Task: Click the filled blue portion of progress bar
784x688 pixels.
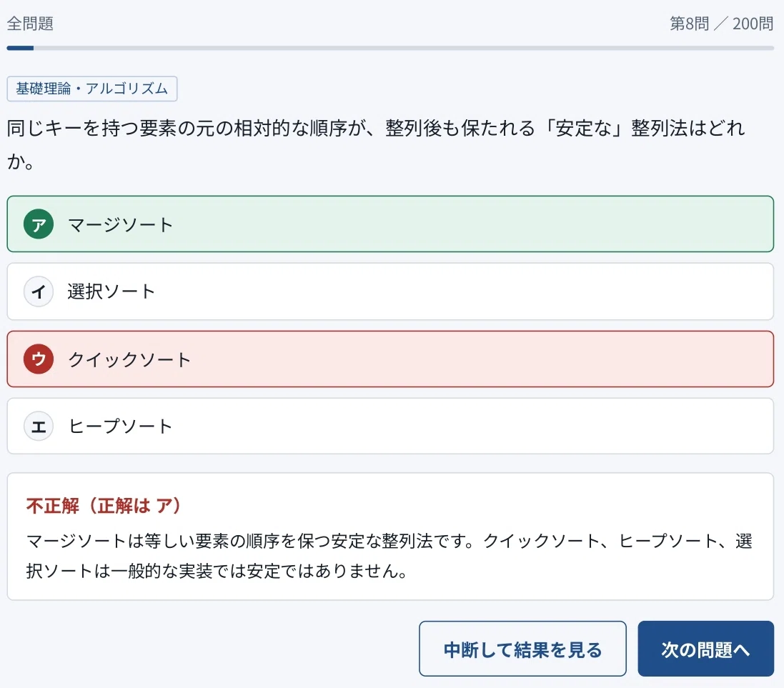Action: click(20, 49)
